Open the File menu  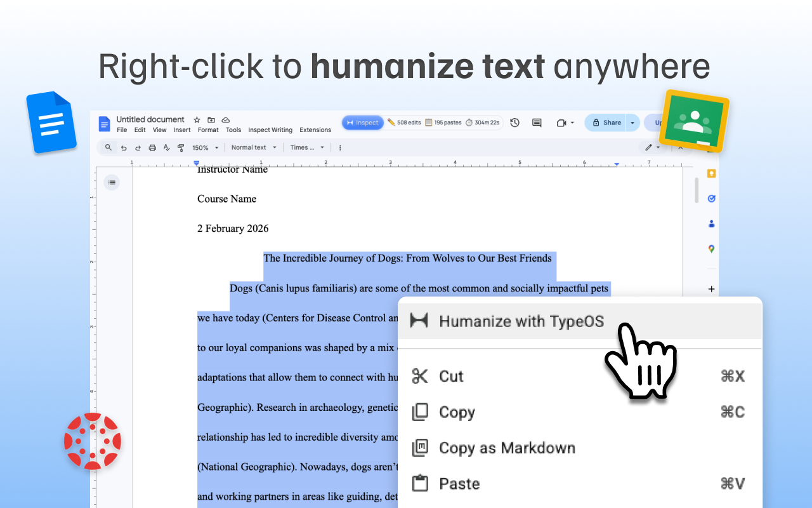122,130
